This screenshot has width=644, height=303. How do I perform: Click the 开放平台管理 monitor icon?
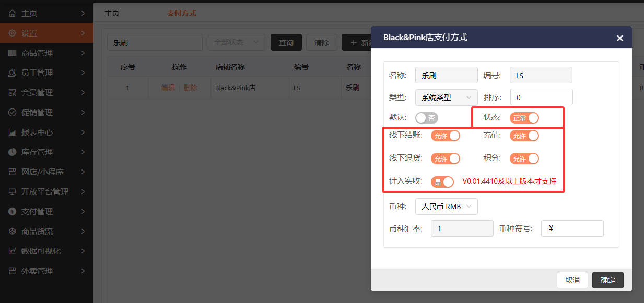pos(13,191)
